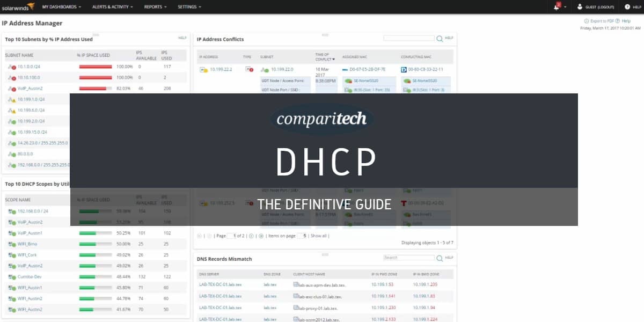Click host icon beside lab-aux-apm-dev.lab.tex
The width and height of the screenshot is (644, 322).
(296, 284)
